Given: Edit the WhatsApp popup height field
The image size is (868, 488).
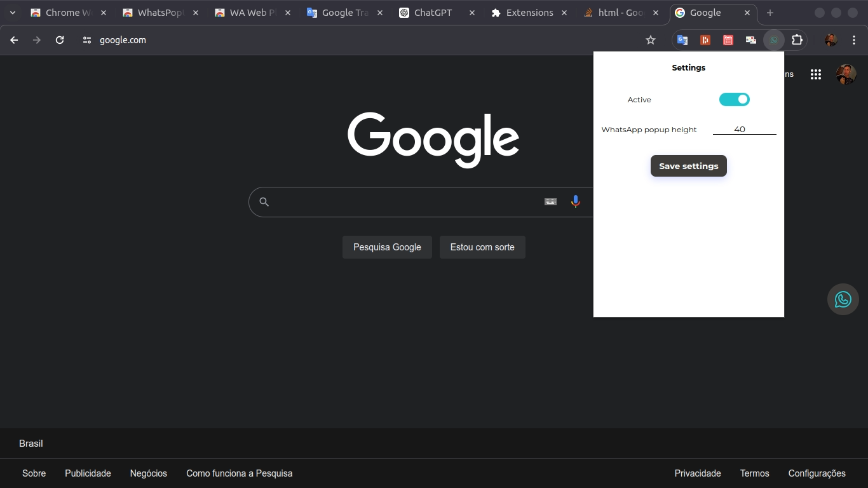Looking at the screenshot, I should pos(744,129).
